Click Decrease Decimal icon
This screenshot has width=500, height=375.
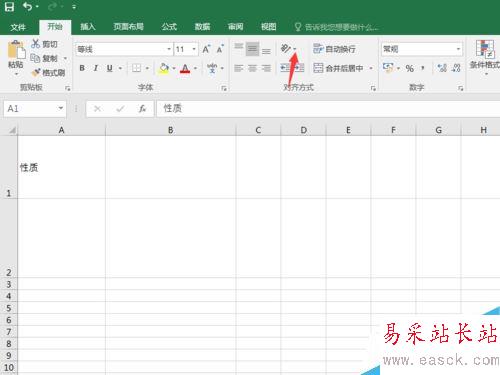(456, 68)
